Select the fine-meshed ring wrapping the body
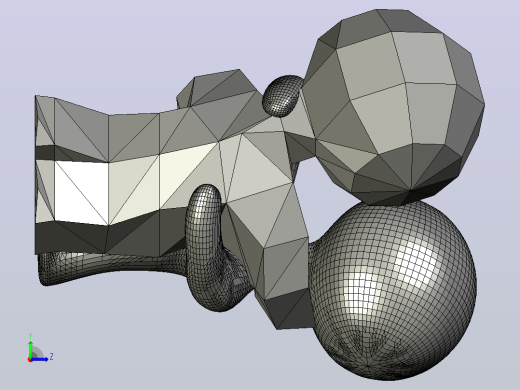Screen dimensions: 520x390 204,248
